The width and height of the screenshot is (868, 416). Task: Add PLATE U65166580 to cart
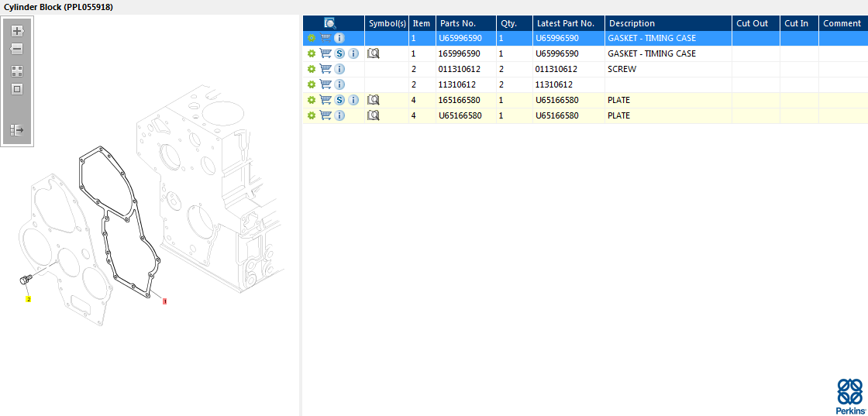(325, 115)
